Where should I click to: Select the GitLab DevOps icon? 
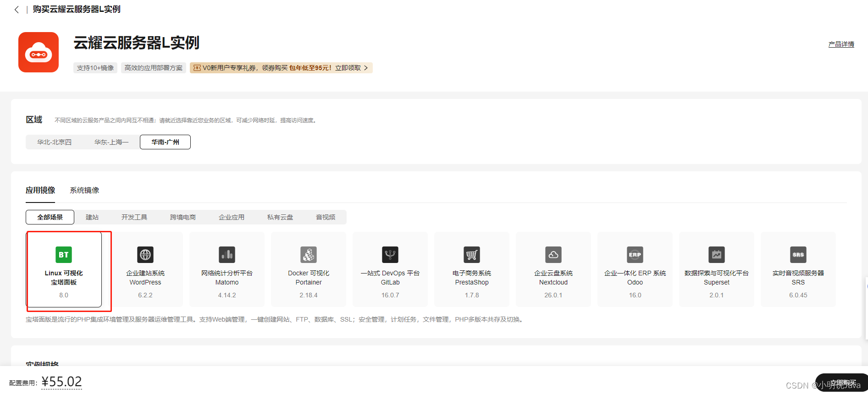point(390,255)
